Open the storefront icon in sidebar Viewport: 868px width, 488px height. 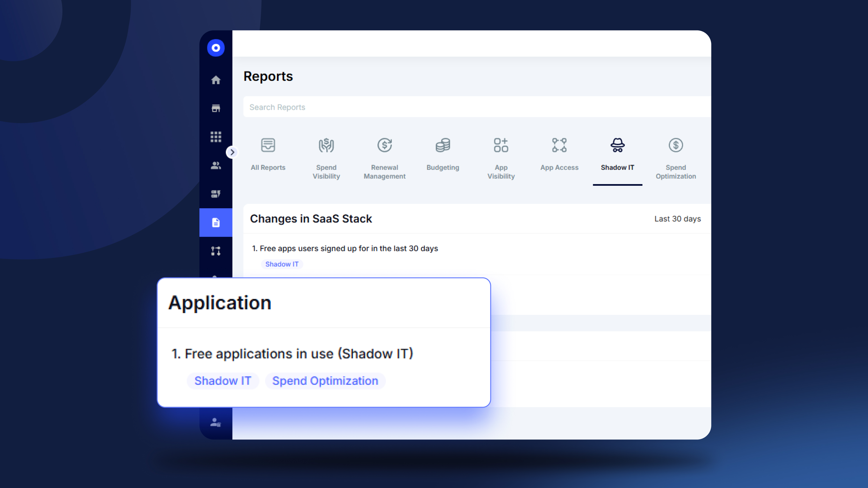pyautogui.click(x=216, y=108)
